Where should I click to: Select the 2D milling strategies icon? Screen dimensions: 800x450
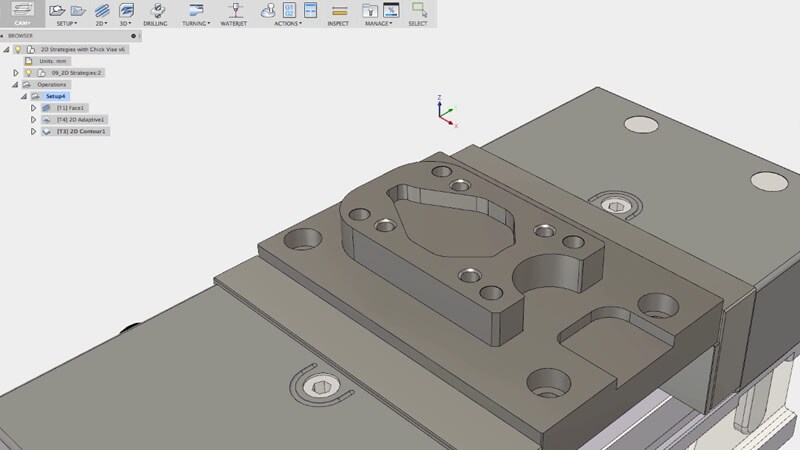(101, 10)
